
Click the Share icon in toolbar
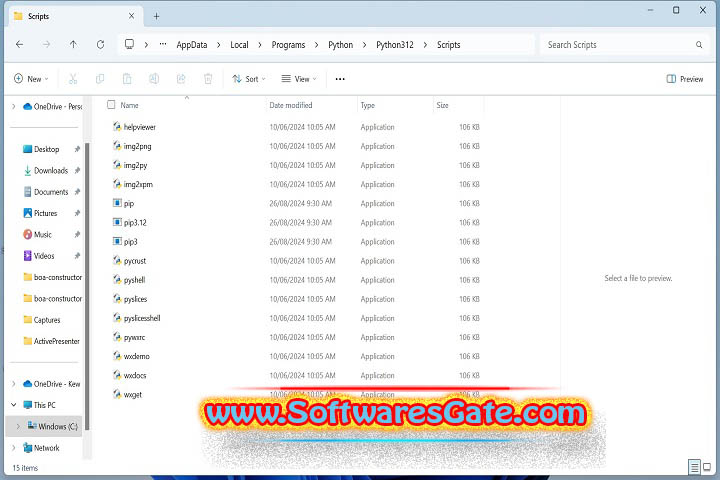pyautogui.click(x=181, y=79)
